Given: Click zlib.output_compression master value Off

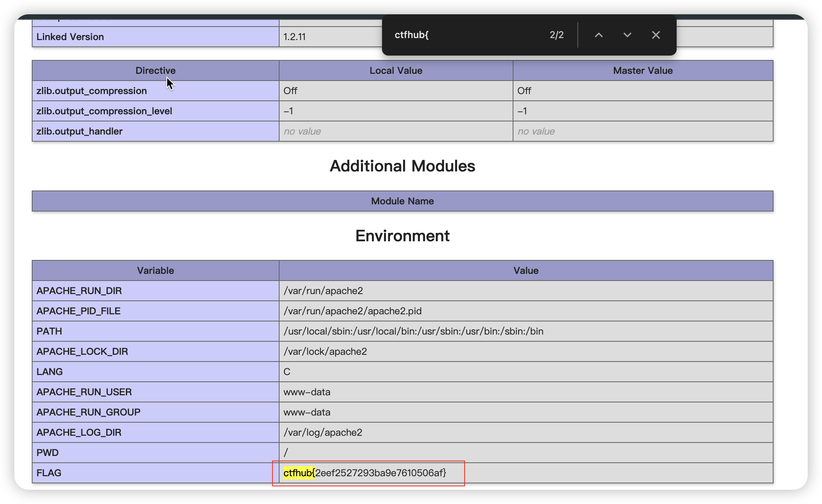Looking at the screenshot, I should pyautogui.click(x=524, y=91).
